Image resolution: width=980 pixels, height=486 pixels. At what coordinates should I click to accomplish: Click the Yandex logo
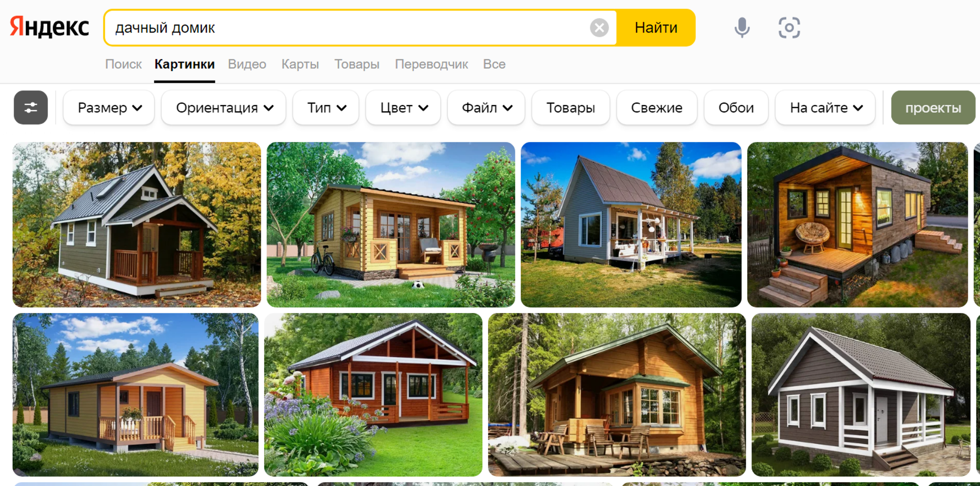tap(49, 27)
